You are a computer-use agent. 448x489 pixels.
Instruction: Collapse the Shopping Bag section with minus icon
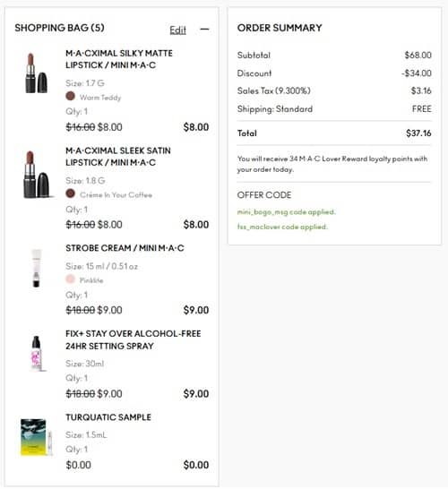pos(204,29)
